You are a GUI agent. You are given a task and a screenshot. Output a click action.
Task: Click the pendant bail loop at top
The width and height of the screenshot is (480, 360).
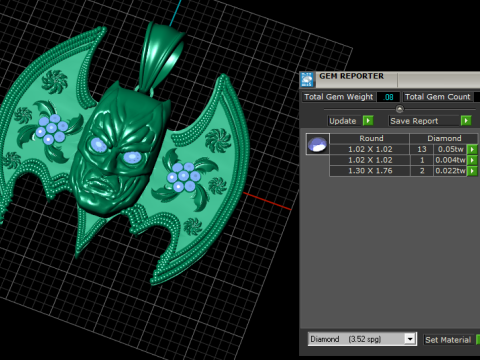click(163, 57)
